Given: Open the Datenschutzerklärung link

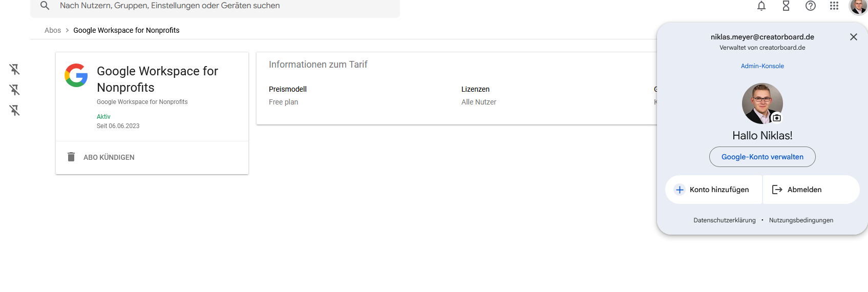Looking at the screenshot, I should [x=724, y=220].
